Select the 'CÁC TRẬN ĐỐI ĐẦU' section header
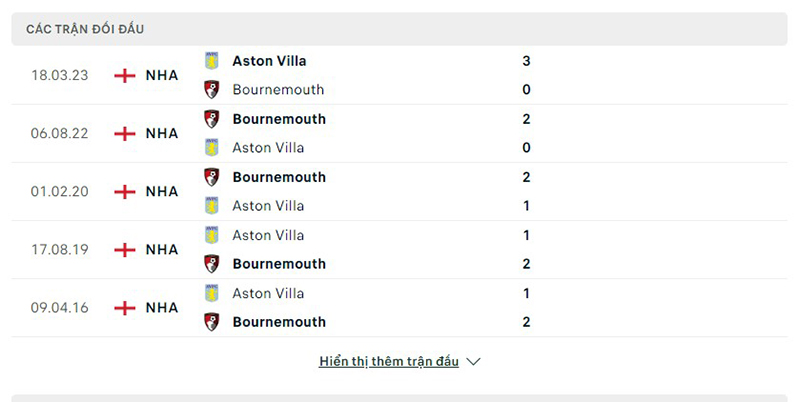 pyautogui.click(x=85, y=29)
